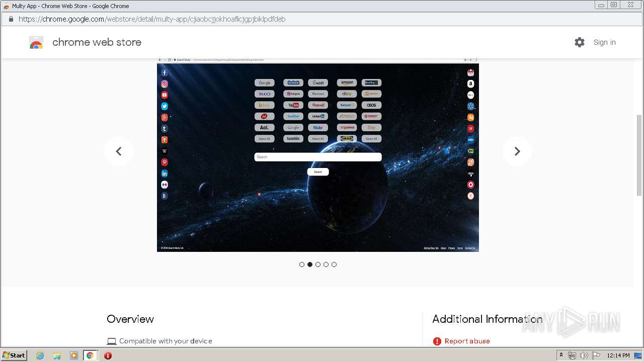644x362 pixels.
Task: Select the second carousel dot
Action: (310, 264)
